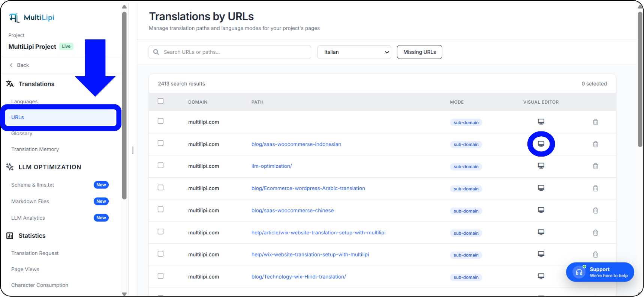The width and height of the screenshot is (644, 297).
Task: Open LLM Analytics
Action: click(28, 218)
